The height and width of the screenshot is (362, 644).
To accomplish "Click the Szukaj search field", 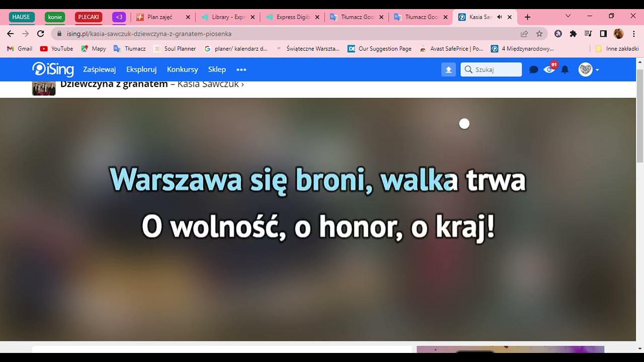I will [x=491, y=69].
